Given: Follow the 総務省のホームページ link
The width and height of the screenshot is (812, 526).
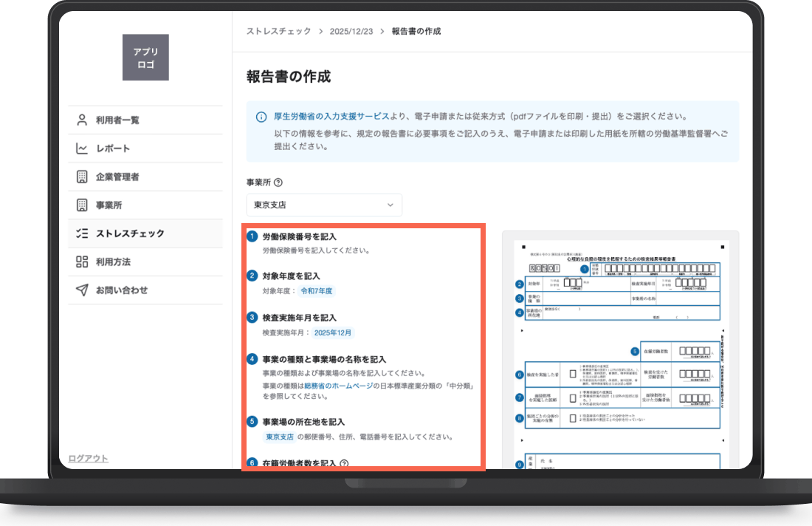Looking at the screenshot, I should point(338,386).
